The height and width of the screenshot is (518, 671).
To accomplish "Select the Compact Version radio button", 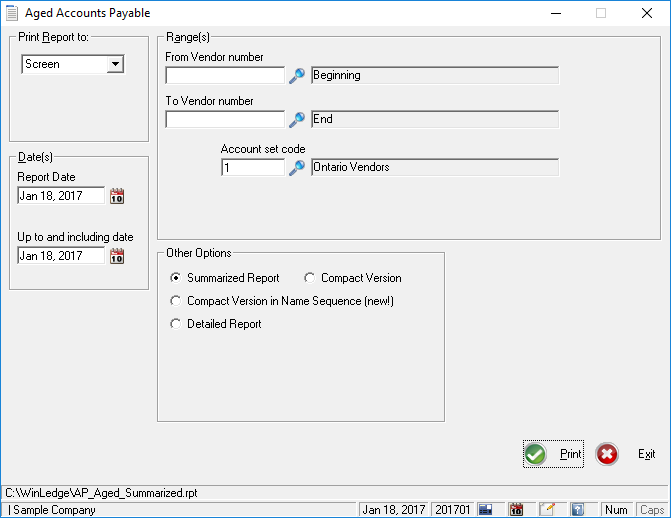I will coord(310,278).
